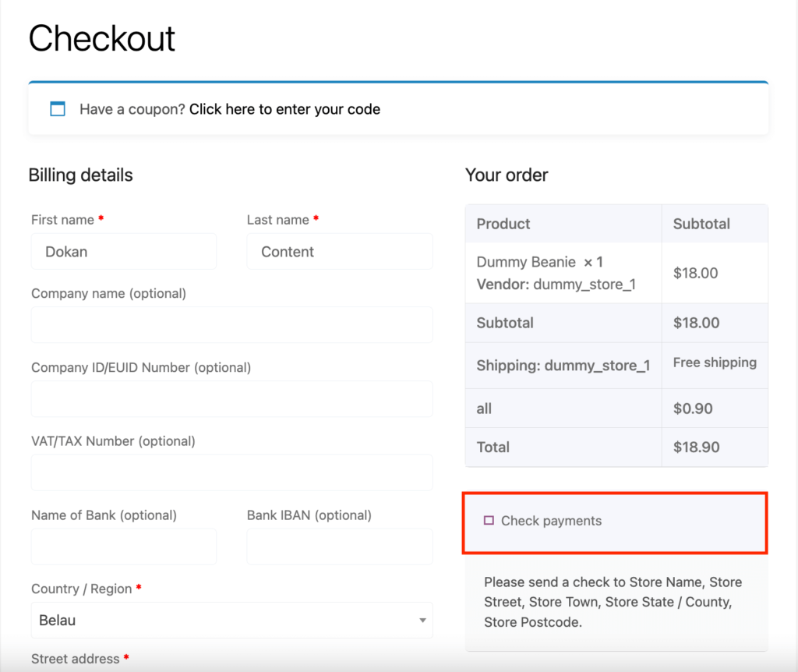Click the 'Vendor: dummy_store_1' text
798x672 pixels.
point(556,284)
